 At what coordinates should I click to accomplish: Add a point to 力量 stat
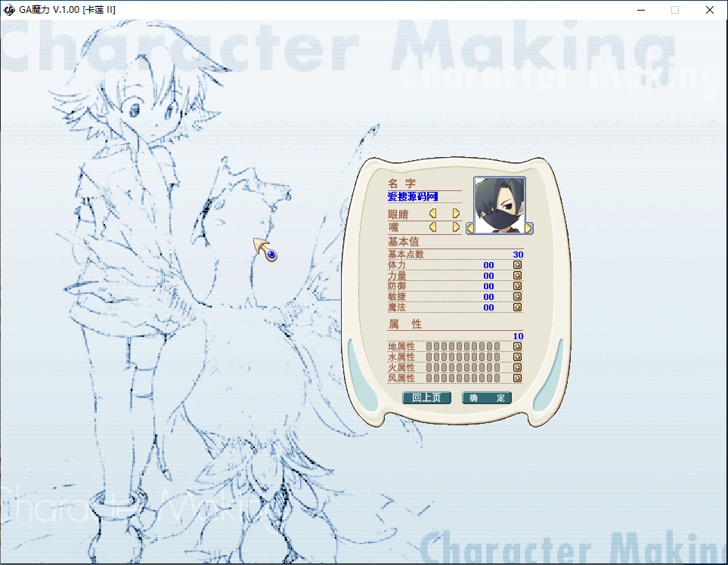click(x=517, y=276)
